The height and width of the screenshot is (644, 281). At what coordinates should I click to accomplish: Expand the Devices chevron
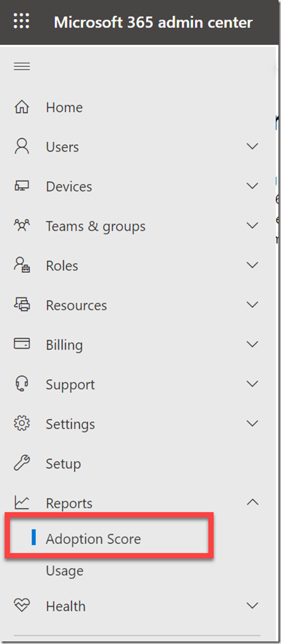[x=252, y=186]
